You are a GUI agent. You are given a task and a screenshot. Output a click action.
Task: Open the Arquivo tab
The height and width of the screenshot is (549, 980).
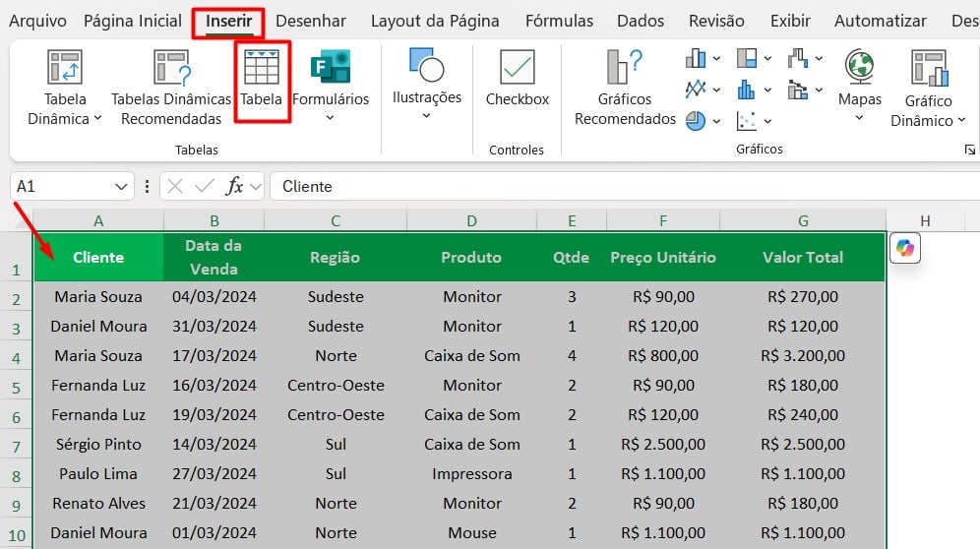tap(37, 22)
